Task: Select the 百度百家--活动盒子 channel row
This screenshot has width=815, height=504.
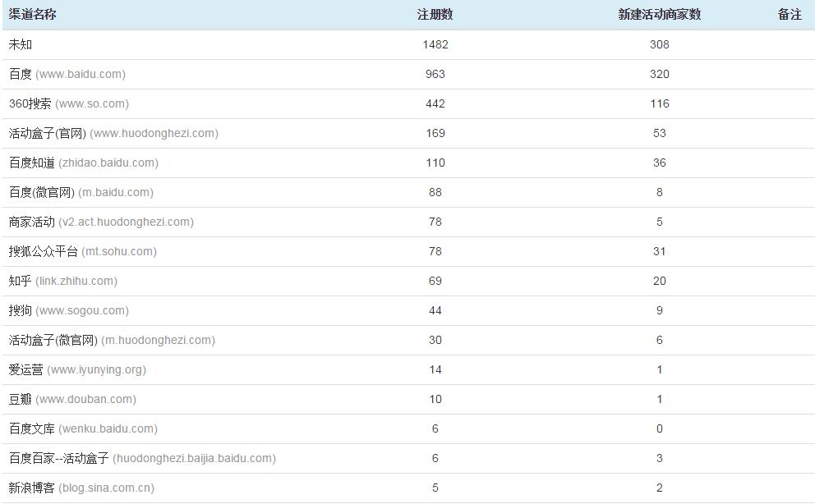Action: tap(408, 459)
